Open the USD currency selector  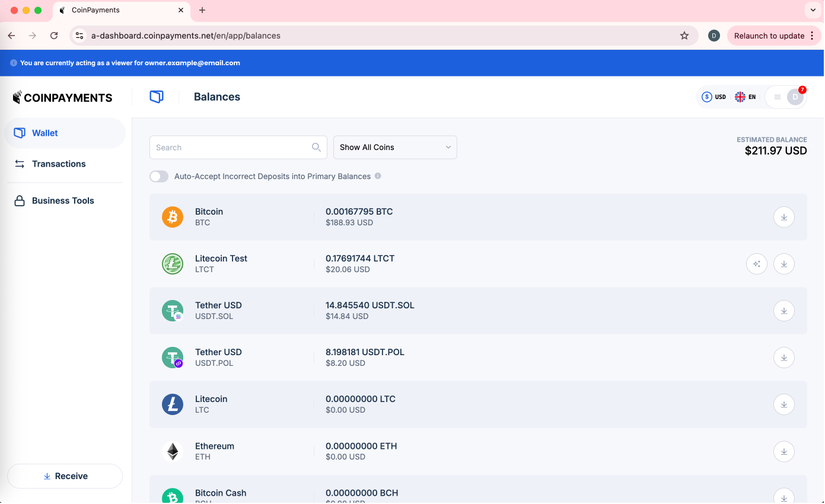click(713, 97)
